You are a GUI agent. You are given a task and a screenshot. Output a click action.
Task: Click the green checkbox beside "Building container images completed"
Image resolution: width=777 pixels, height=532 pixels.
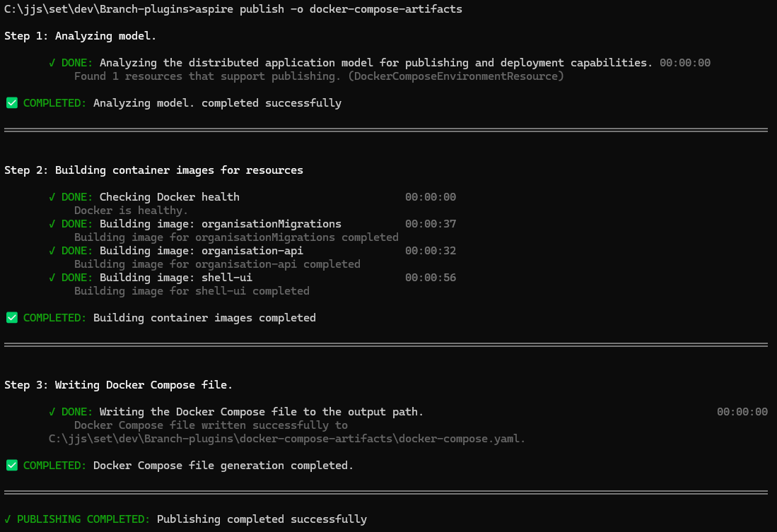pyautogui.click(x=12, y=318)
